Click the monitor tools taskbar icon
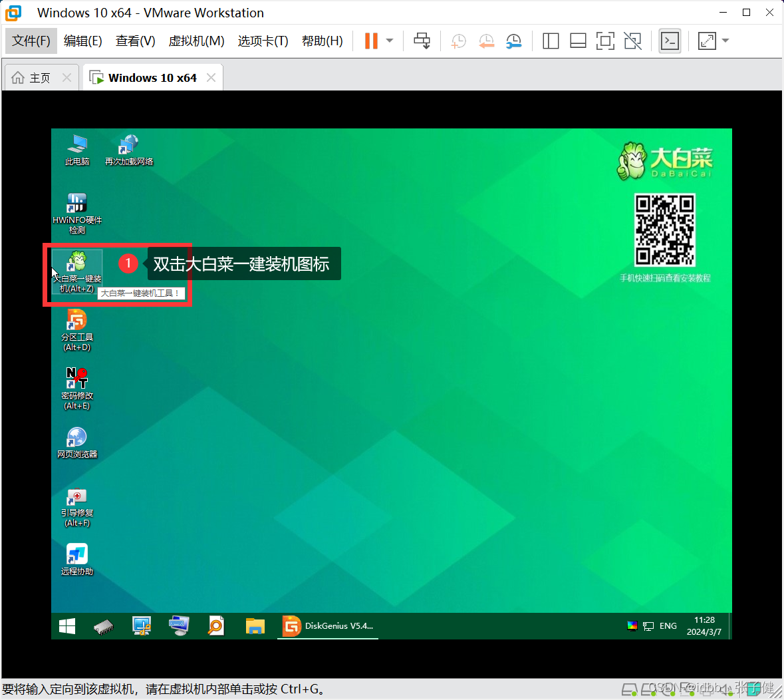784x700 pixels. coord(142,626)
